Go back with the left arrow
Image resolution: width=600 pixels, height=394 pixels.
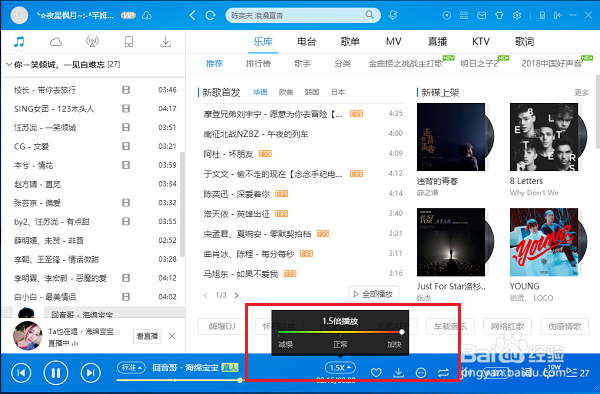192,15
